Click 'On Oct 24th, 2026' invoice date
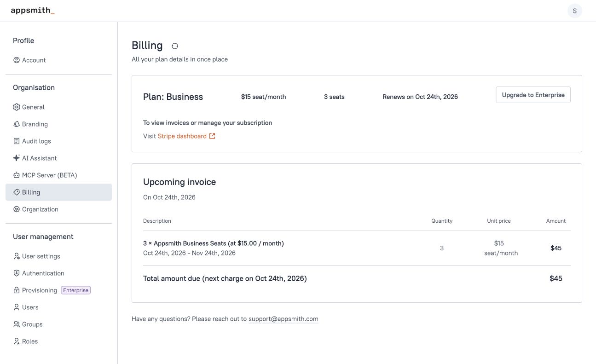Screen dimensions: 596x364 point(169,197)
